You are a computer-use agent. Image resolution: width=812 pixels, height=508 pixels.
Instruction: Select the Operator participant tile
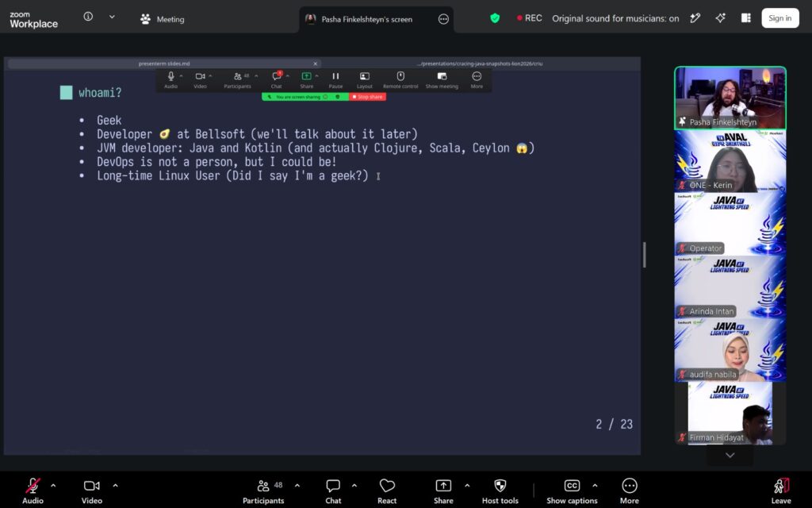click(730, 224)
